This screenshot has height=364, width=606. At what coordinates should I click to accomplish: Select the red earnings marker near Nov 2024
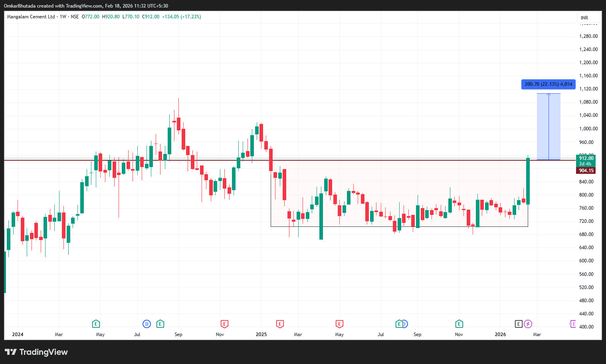click(224, 324)
